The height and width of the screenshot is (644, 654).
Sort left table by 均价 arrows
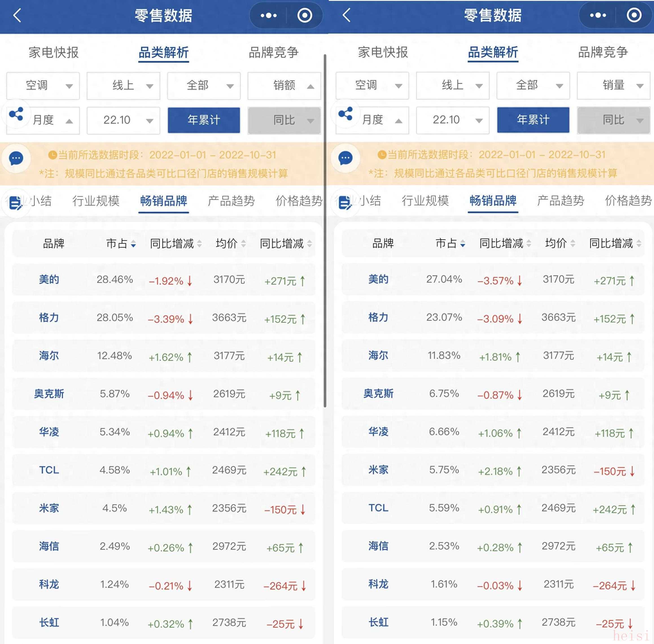(243, 244)
